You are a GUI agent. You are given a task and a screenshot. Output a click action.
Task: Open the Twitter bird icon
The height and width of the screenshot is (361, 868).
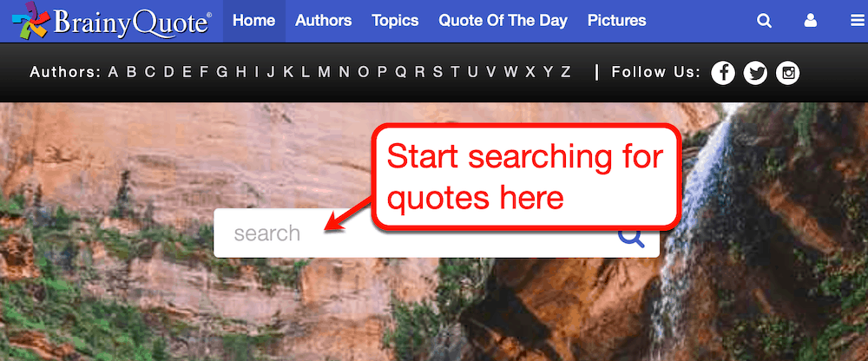755,73
